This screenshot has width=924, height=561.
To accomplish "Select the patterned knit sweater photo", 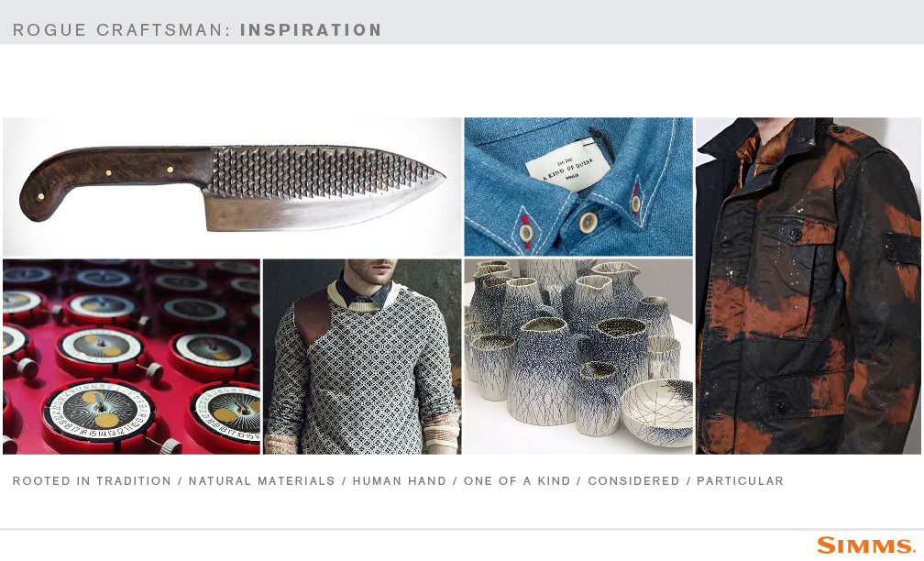I will pos(362,357).
